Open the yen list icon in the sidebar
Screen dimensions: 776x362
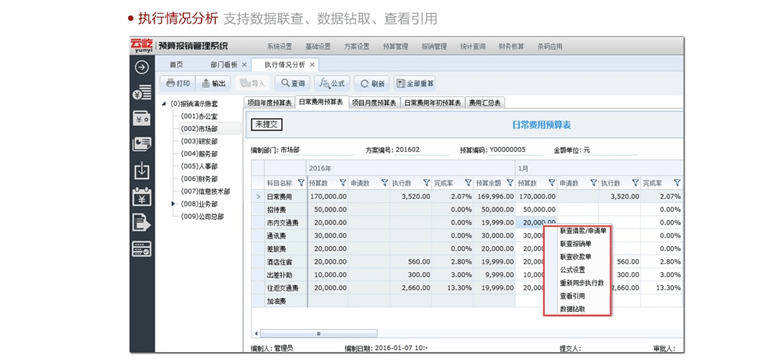point(142,92)
